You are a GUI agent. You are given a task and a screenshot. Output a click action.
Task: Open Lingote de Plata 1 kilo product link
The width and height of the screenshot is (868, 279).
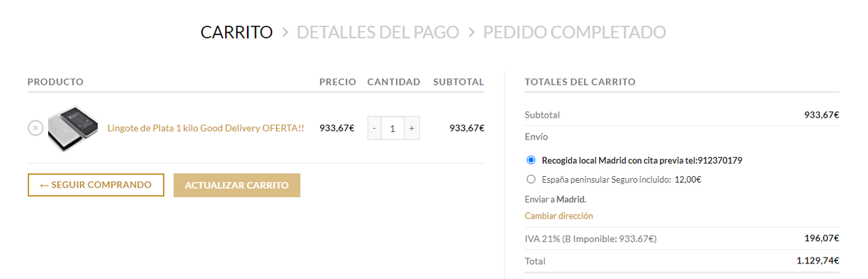(x=206, y=128)
